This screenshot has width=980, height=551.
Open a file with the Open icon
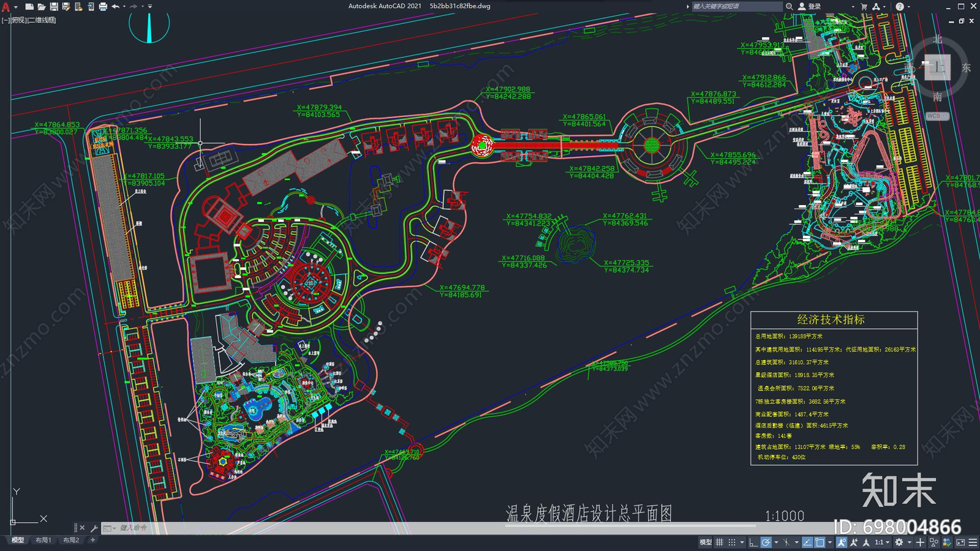[x=41, y=6]
